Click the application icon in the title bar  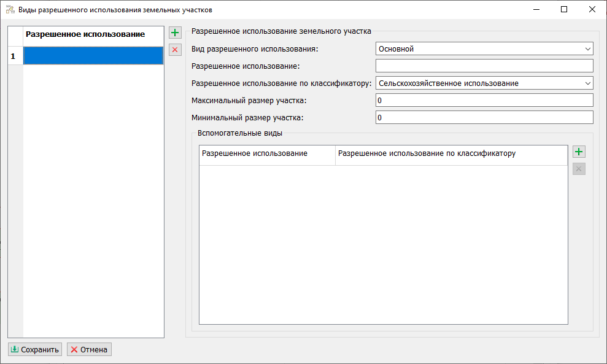10,10
